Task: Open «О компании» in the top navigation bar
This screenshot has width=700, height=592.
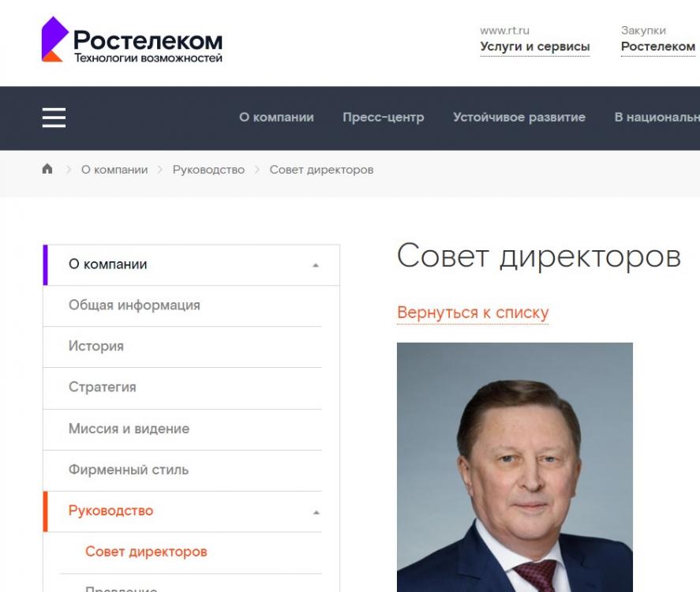Action: (276, 117)
